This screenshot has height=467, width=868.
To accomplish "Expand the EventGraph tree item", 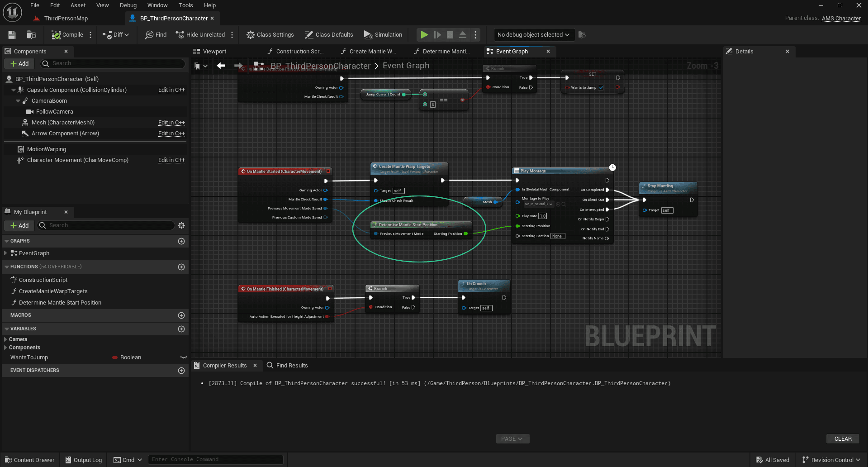I will pos(5,253).
